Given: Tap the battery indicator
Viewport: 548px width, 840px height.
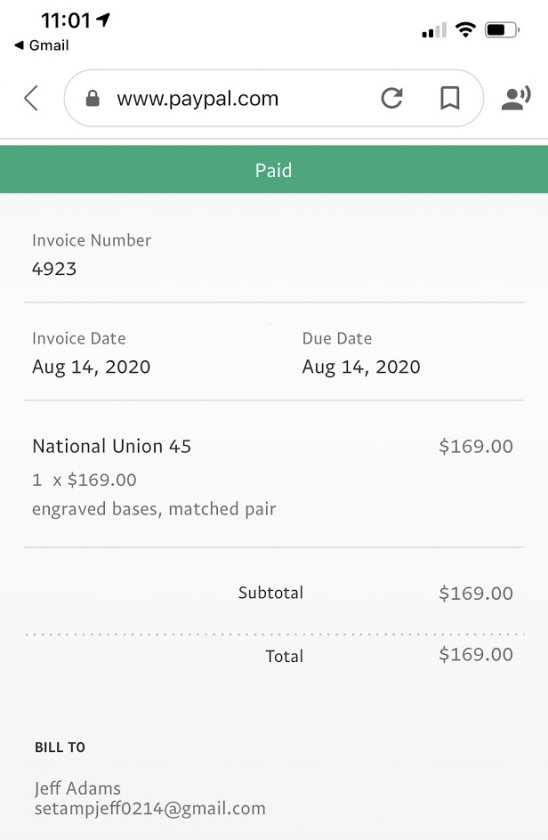Looking at the screenshot, I should point(502,30).
